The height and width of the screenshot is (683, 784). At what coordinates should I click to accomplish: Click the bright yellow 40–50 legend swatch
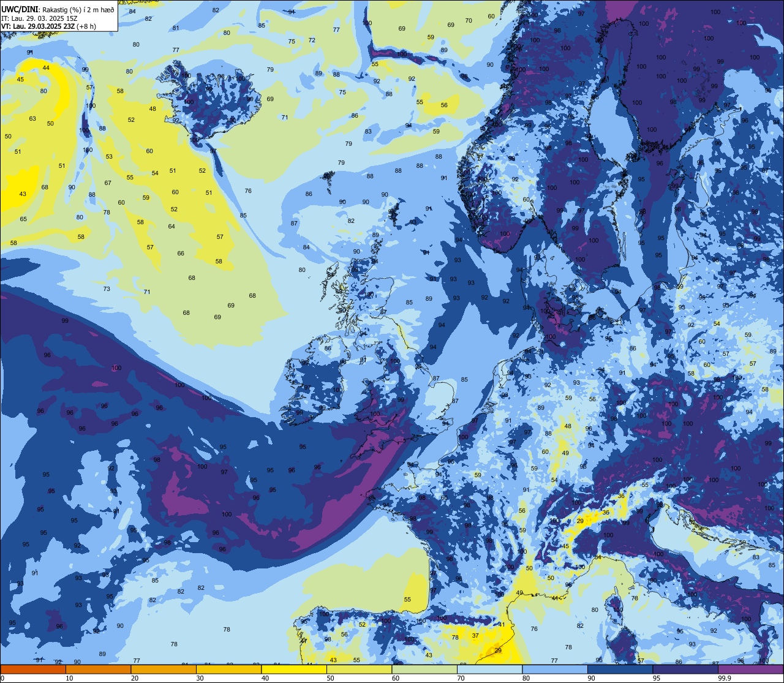tap(293, 670)
